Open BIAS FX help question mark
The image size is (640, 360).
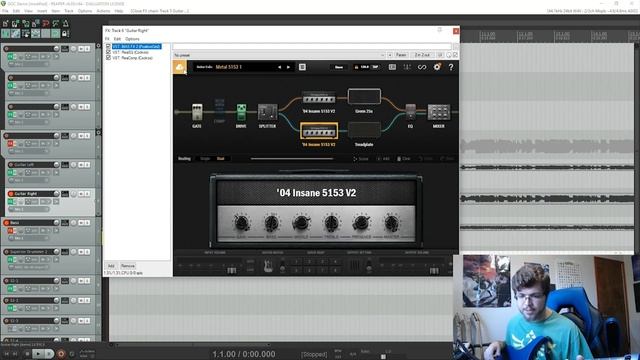[451, 67]
